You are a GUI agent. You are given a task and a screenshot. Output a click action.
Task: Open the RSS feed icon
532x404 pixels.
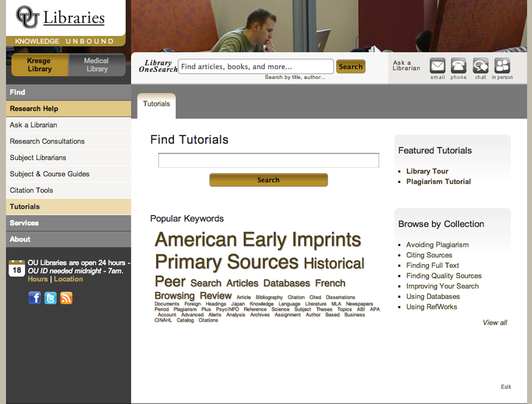pyautogui.click(x=66, y=298)
